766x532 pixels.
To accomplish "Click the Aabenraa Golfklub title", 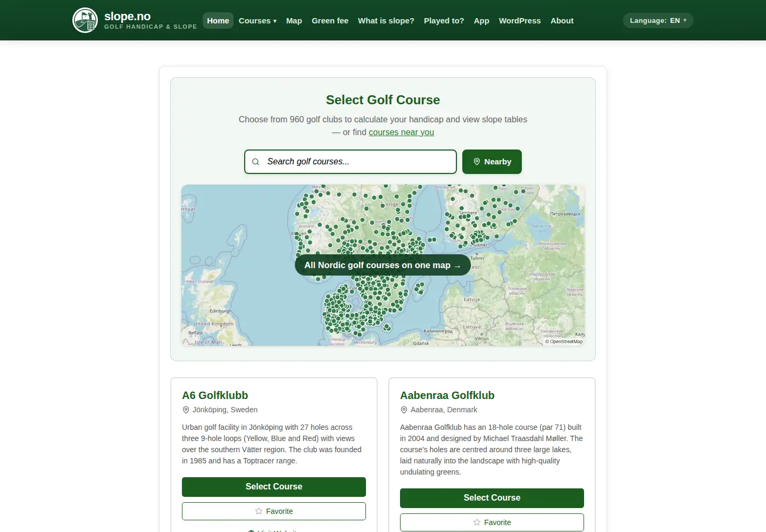I will pyautogui.click(x=447, y=395).
